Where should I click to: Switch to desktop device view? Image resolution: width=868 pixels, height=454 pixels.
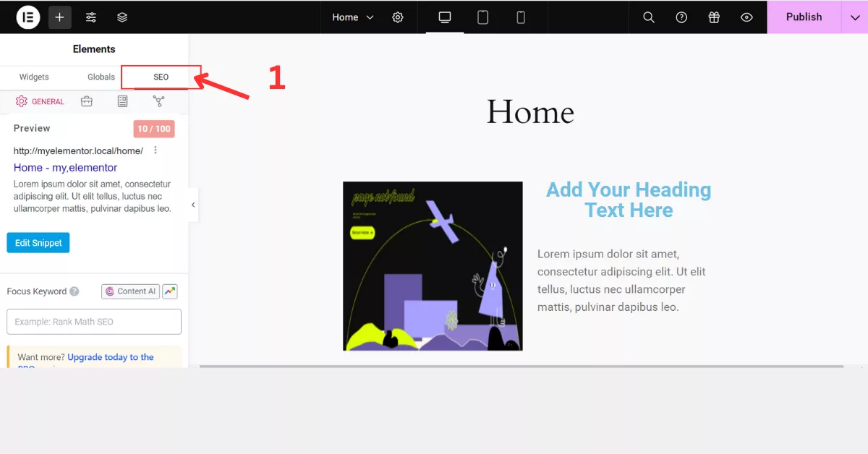445,17
